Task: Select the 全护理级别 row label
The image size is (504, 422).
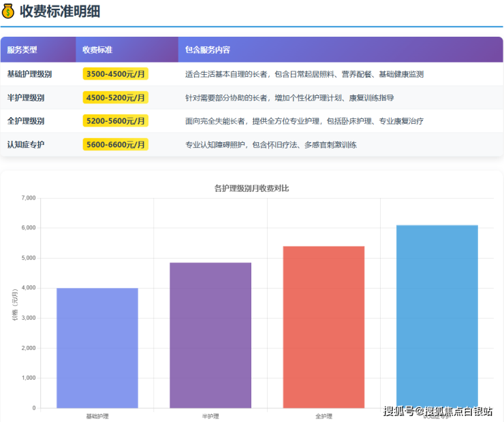Action: pyautogui.click(x=25, y=121)
